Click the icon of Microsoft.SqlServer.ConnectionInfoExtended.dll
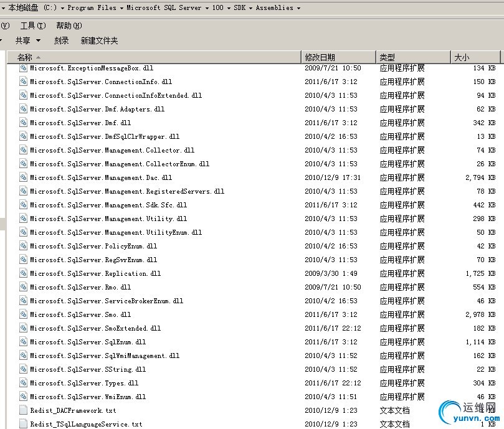This screenshot has height=429, width=504. tap(23, 95)
